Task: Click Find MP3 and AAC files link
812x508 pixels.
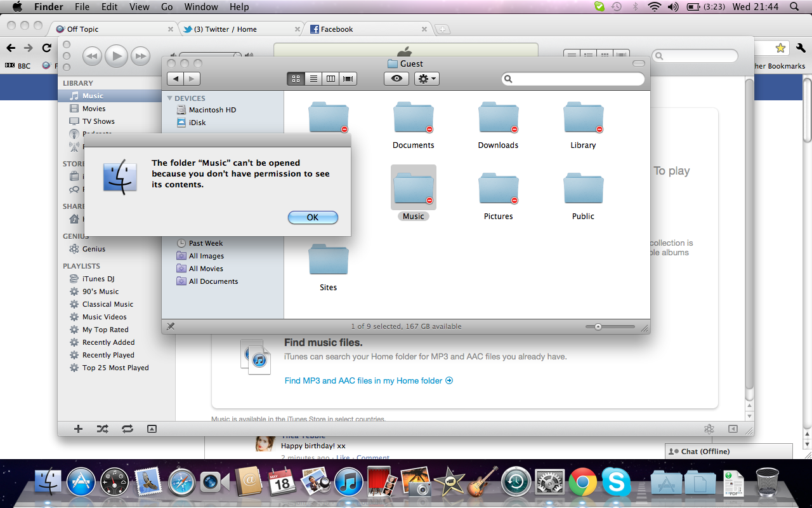Action: (x=369, y=380)
